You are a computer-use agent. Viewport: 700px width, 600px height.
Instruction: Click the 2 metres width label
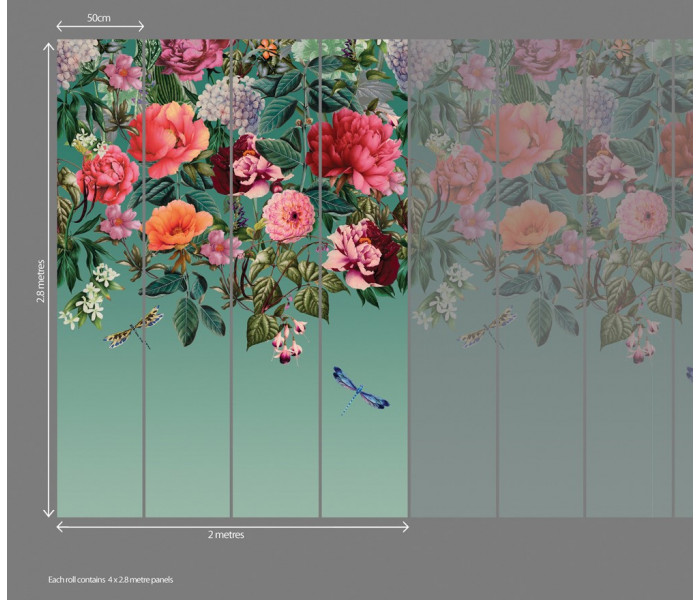click(226, 535)
